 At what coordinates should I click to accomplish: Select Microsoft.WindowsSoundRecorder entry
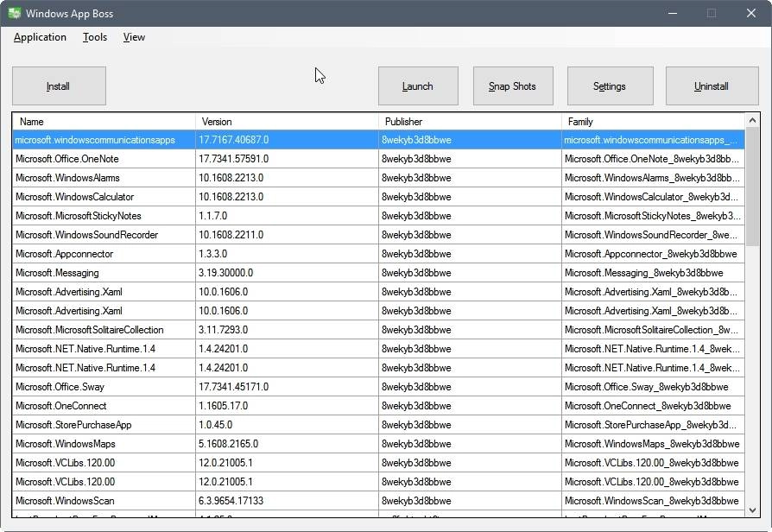point(378,234)
